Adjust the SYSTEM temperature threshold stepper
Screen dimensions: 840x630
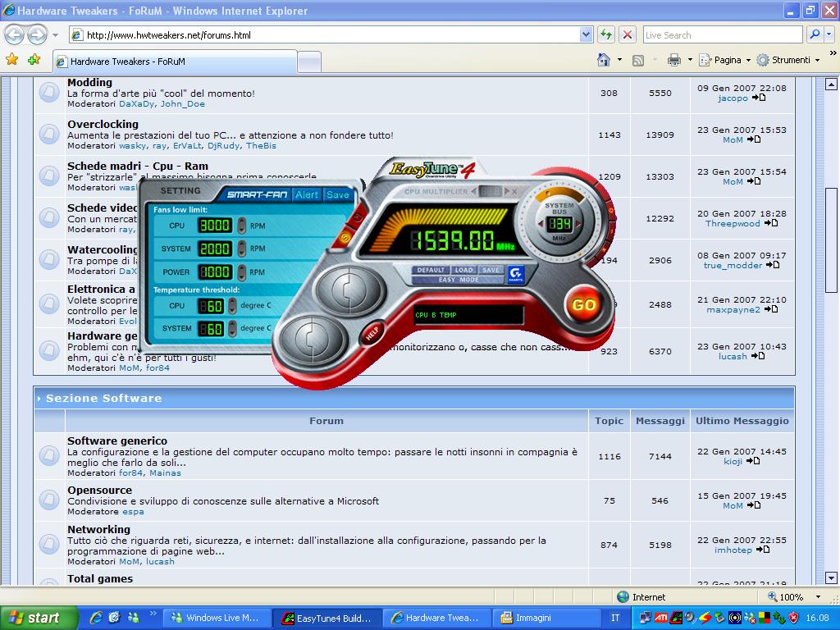click(x=232, y=328)
